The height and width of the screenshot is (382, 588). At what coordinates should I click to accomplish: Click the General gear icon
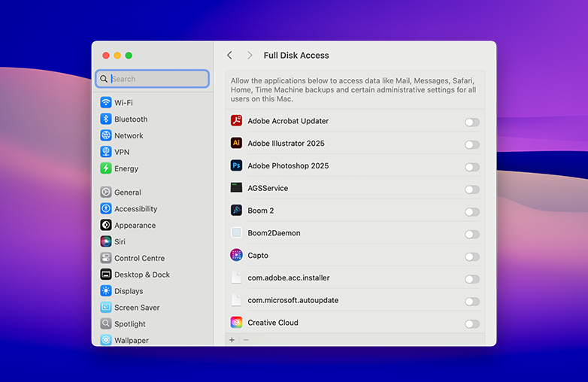(x=106, y=193)
